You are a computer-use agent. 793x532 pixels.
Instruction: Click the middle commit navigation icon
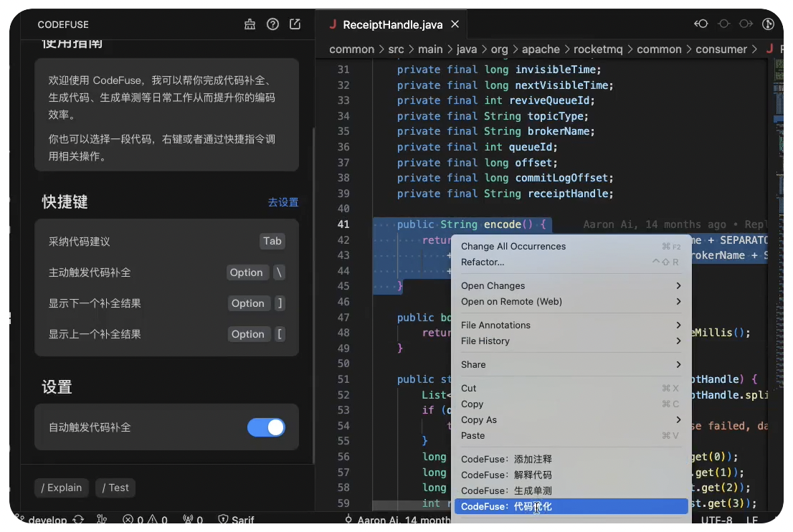723,24
